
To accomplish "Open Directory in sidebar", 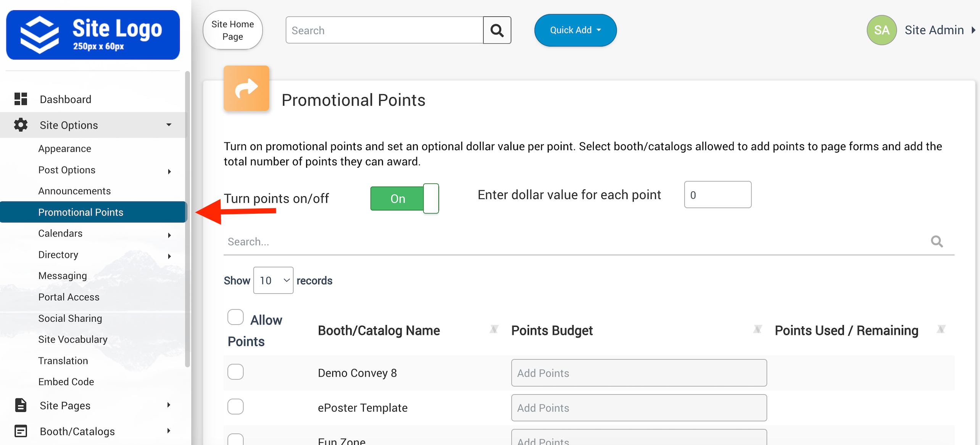I will [58, 255].
